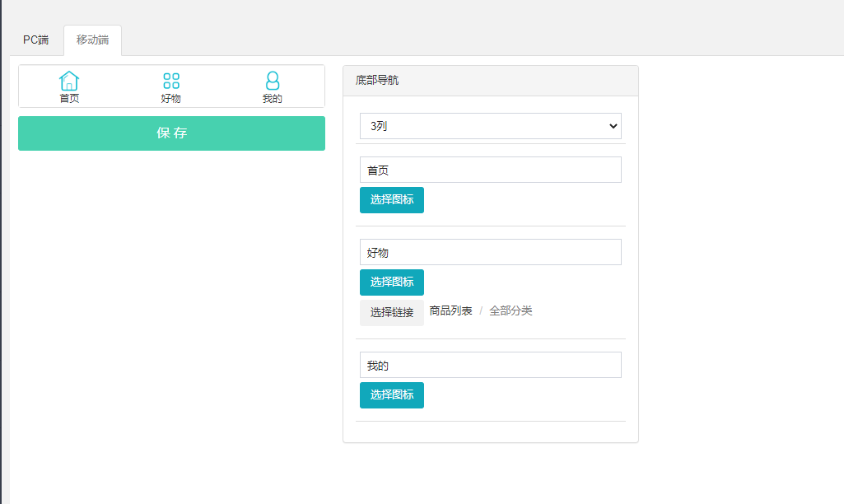Click the 我的 label in nav preview
844x504 pixels.
[273, 99]
